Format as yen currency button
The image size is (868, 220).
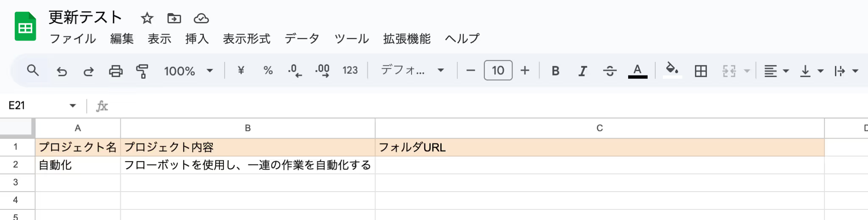tap(241, 70)
